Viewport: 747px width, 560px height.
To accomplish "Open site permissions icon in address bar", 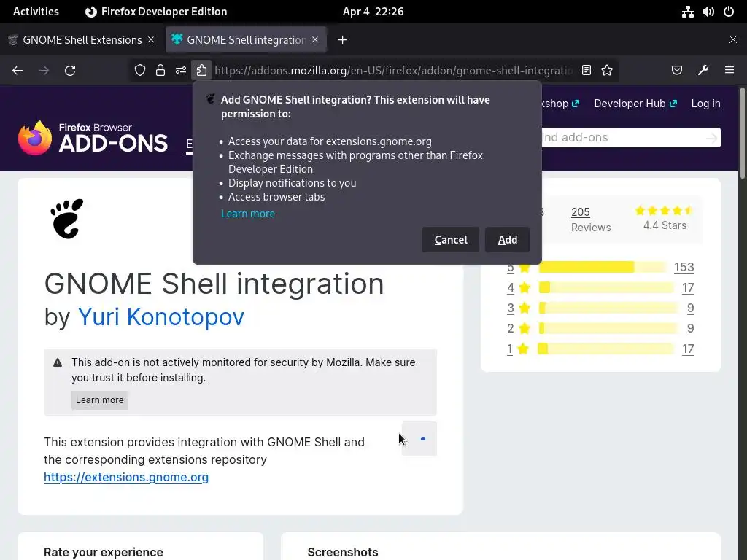I will 181,71.
